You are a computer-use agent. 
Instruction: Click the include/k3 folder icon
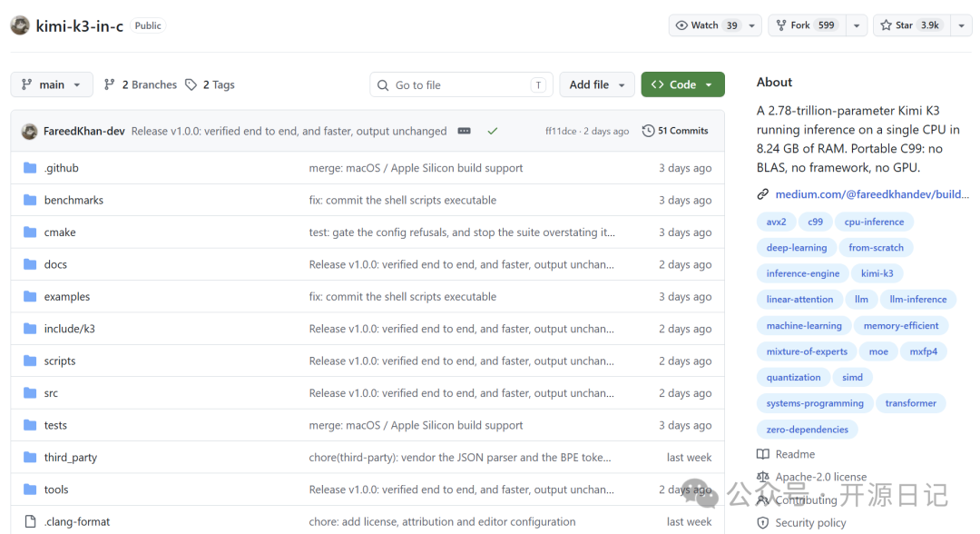pos(30,328)
